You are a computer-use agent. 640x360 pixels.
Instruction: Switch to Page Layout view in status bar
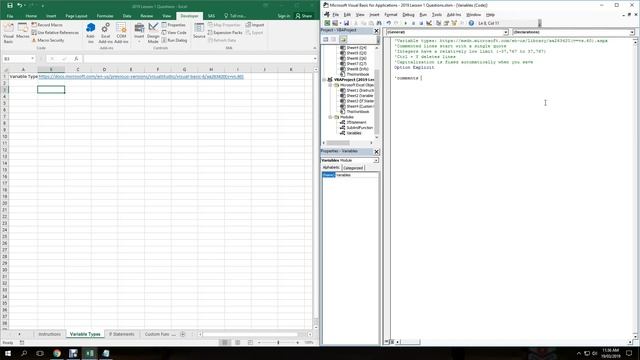pyautogui.click(x=238, y=342)
